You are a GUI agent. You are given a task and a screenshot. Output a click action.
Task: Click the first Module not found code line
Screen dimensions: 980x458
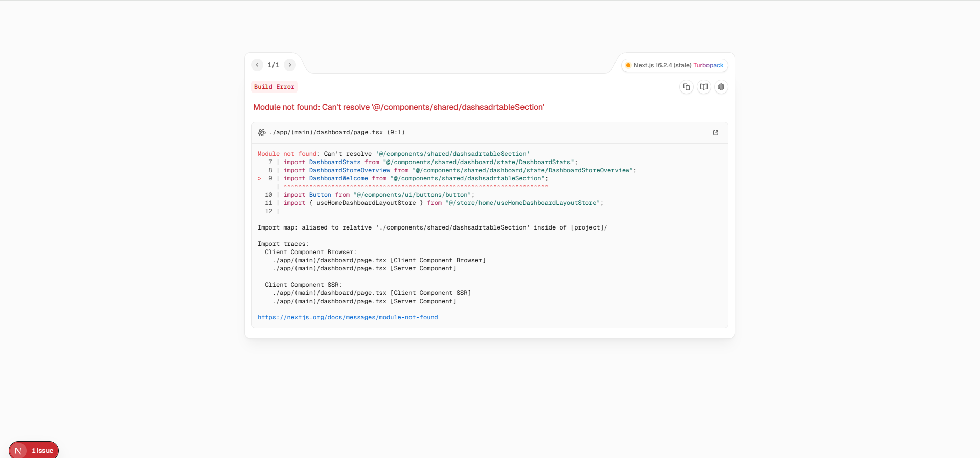(x=394, y=154)
